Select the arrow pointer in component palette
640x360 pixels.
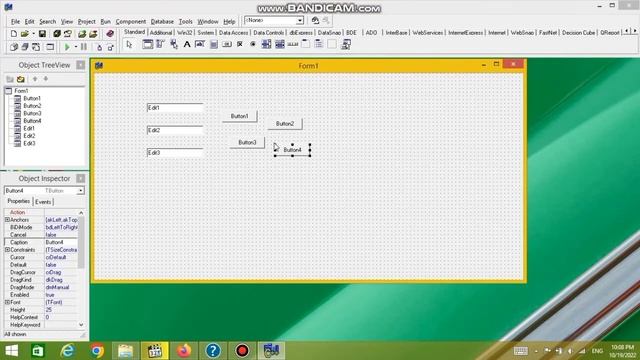(x=129, y=44)
